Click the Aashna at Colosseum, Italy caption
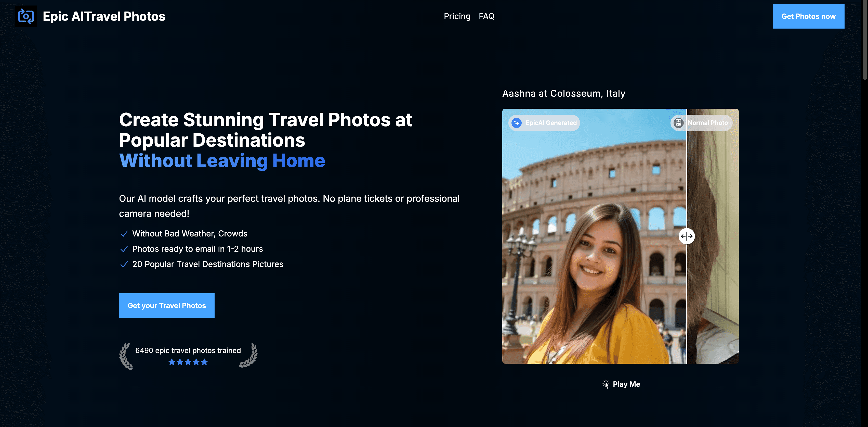 coord(564,93)
